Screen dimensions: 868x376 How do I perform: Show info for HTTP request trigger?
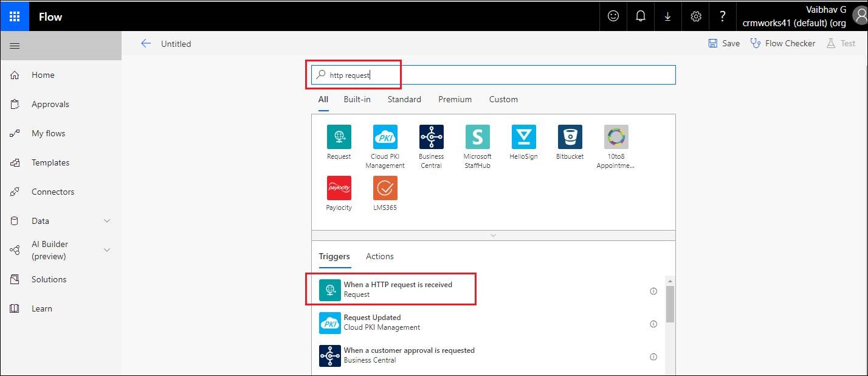[x=653, y=291]
